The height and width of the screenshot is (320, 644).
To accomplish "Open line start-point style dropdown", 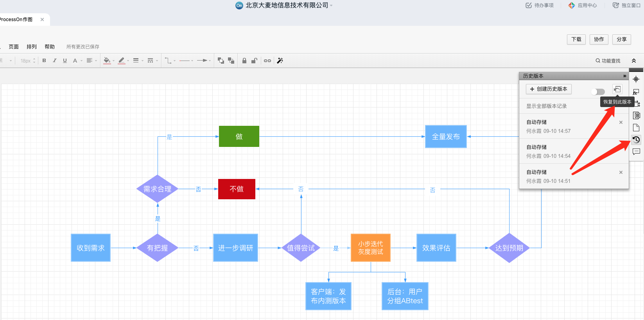I will click(186, 61).
